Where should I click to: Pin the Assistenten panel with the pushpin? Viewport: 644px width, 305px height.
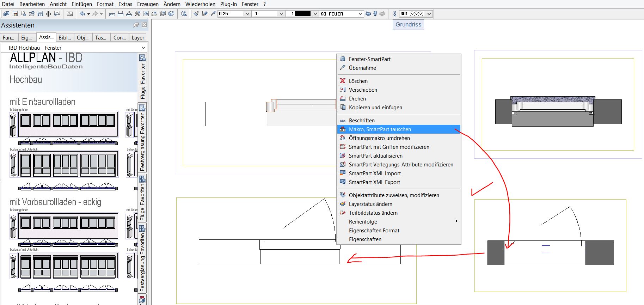[136, 25]
